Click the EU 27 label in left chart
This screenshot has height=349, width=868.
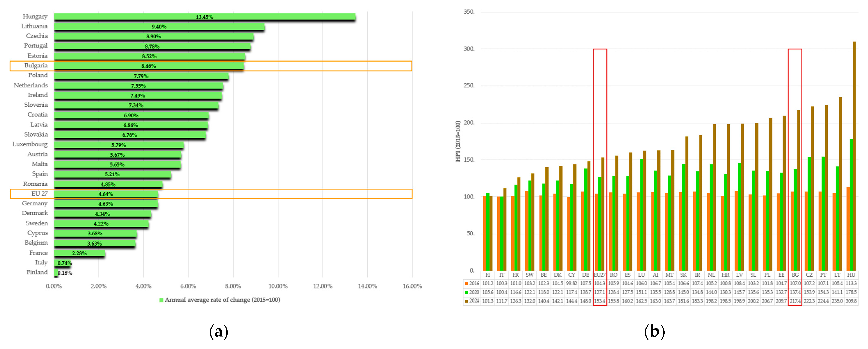(x=39, y=194)
